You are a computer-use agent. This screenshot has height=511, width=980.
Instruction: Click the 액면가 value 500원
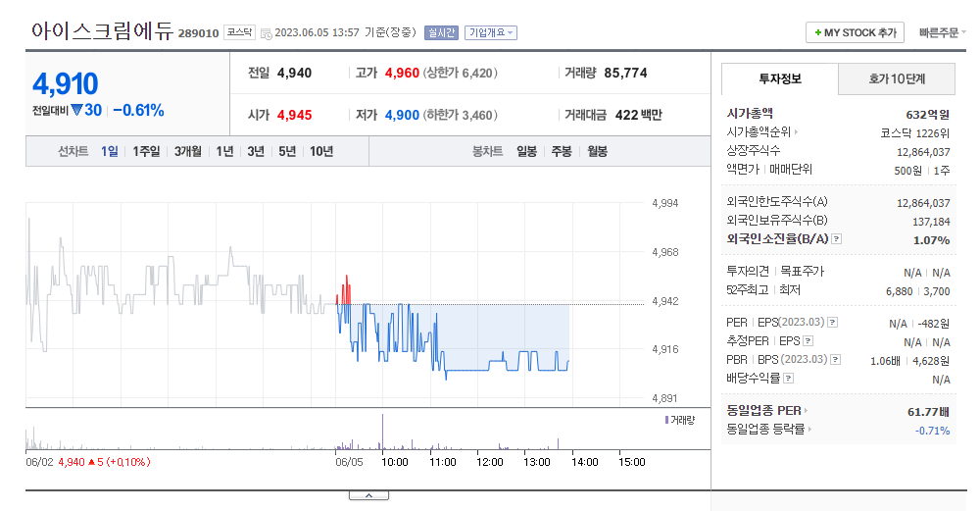point(907,171)
